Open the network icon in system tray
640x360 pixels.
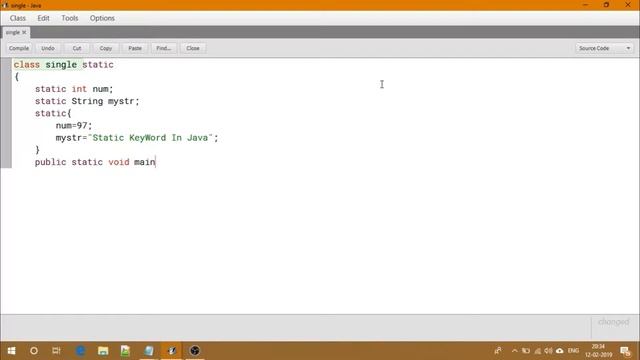(x=537, y=351)
